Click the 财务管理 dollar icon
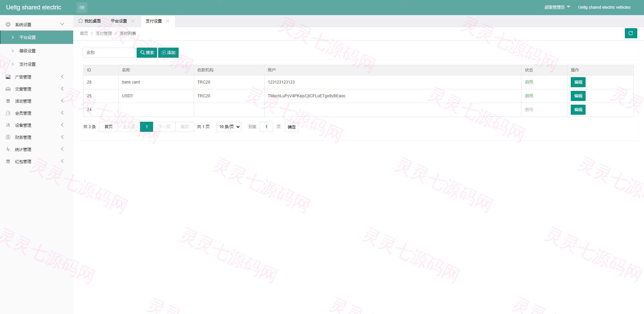This screenshot has width=644, height=314. point(8,137)
